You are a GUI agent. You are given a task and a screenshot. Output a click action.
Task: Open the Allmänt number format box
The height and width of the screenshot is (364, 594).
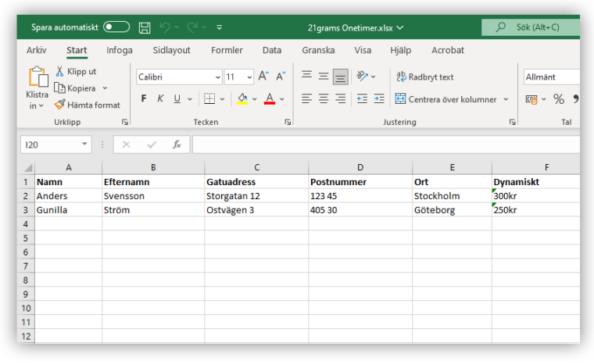[552, 77]
